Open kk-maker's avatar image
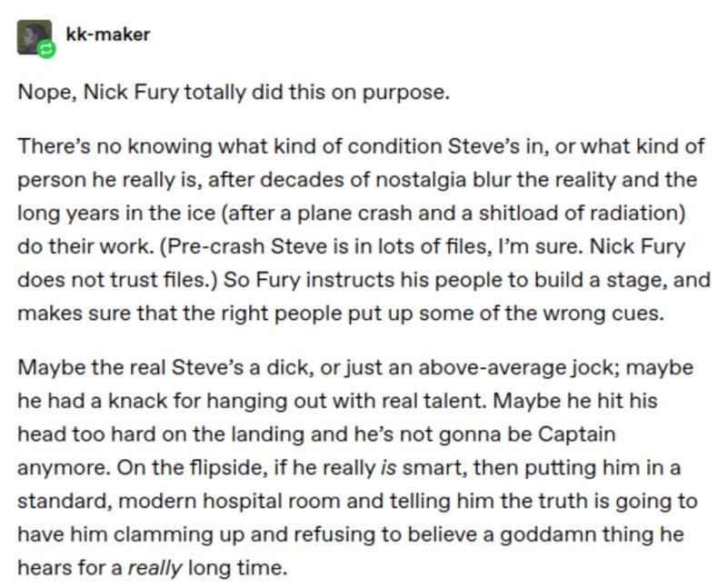 point(35,37)
